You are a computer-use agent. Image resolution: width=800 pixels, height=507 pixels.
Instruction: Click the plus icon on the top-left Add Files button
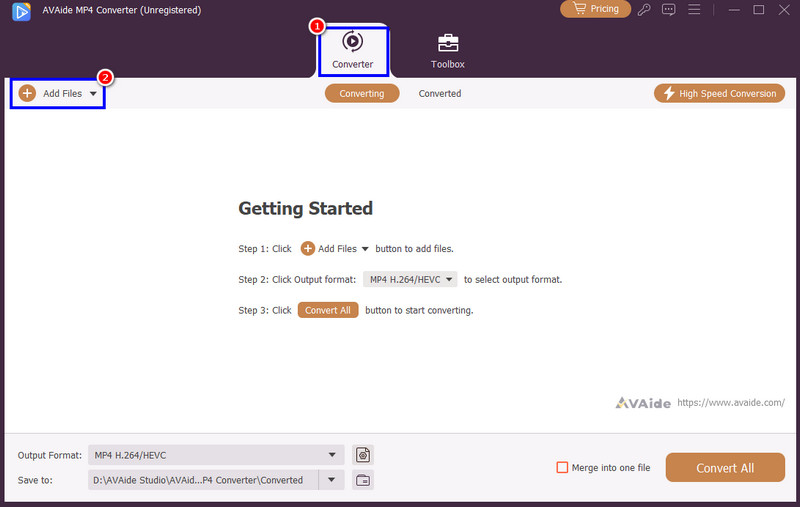(27, 93)
